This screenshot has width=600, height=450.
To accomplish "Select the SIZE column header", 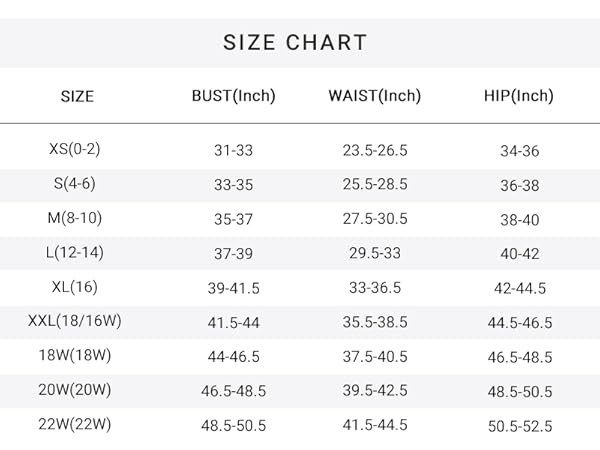I will pyautogui.click(x=77, y=96).
